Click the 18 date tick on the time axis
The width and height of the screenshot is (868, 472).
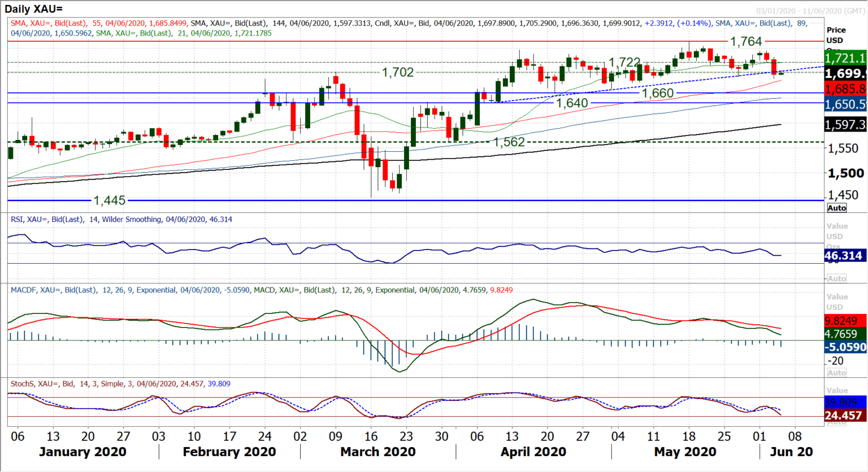click(x=689, y=436)
